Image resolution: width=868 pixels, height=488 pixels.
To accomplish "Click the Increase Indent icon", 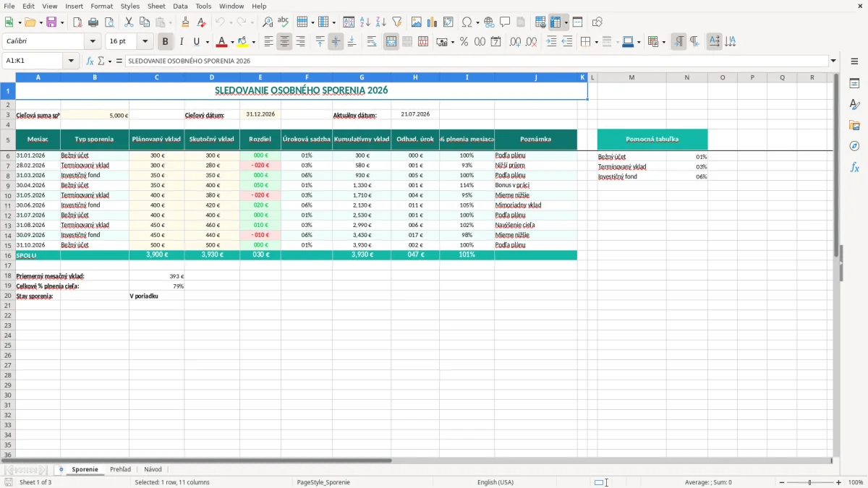I will click(551, 42).
